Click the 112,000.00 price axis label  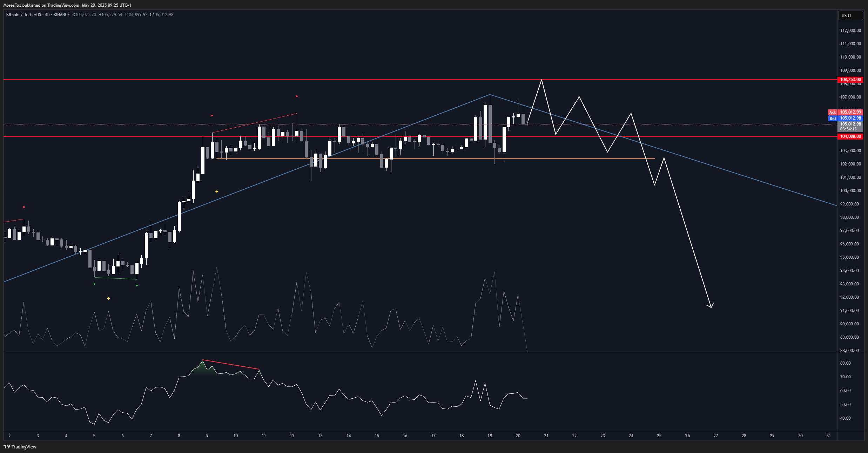coord(850,31)
